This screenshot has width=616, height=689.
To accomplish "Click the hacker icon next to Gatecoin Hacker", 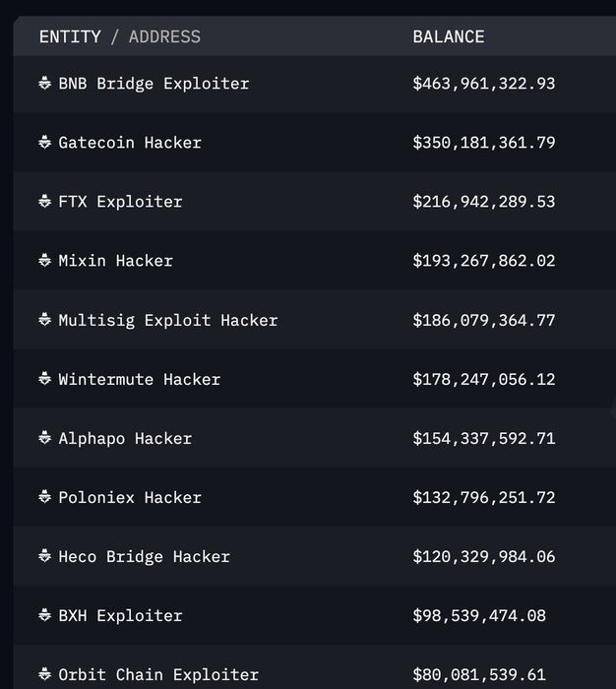I will coord(45,142).
